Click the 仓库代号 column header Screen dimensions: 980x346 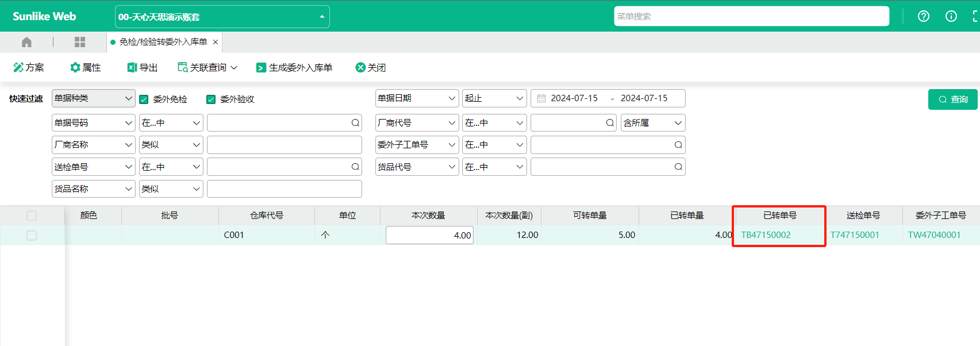tap(267, 216)
